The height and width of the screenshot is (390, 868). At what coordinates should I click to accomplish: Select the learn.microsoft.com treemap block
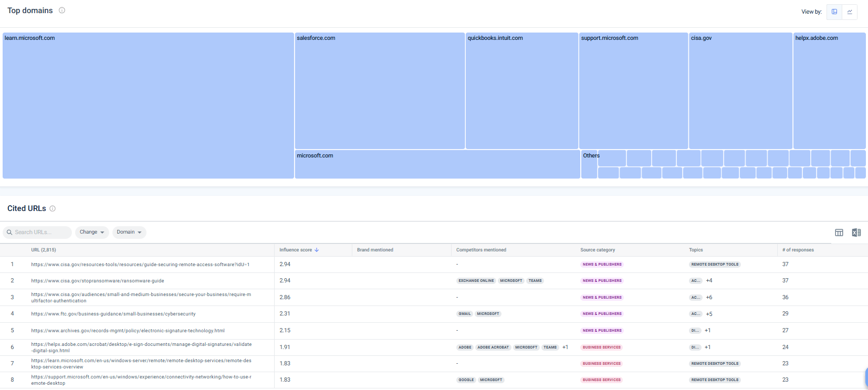[x=148, y=106]
